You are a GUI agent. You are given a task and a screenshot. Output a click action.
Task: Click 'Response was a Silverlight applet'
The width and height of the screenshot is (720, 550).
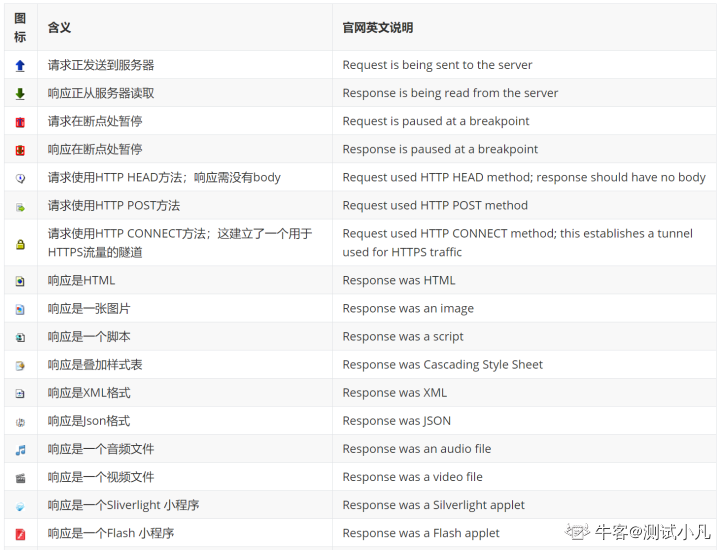[433, 505]
